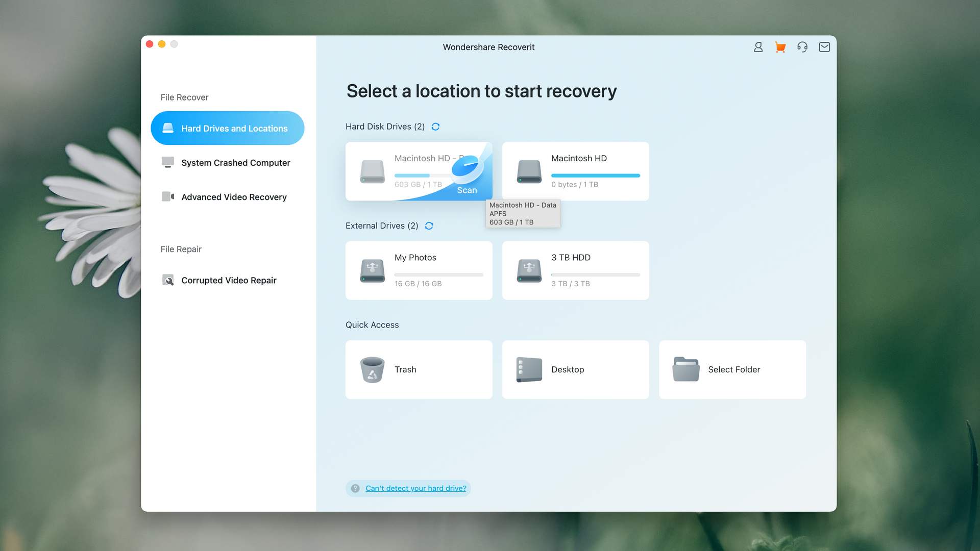Click the "File Recover" sidebar label
This screenshot has height=551, width=980.
click(184, 97)
